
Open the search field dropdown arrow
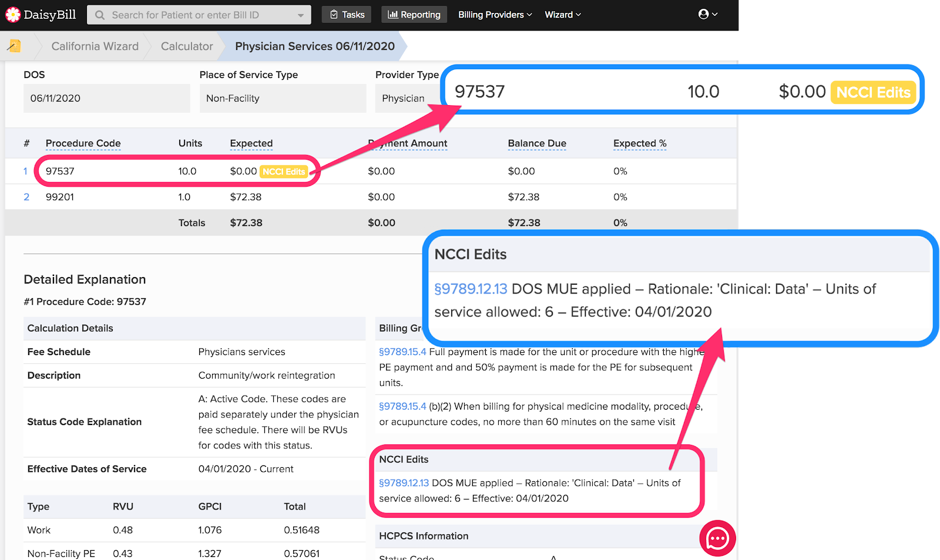[x=300, y=14]
